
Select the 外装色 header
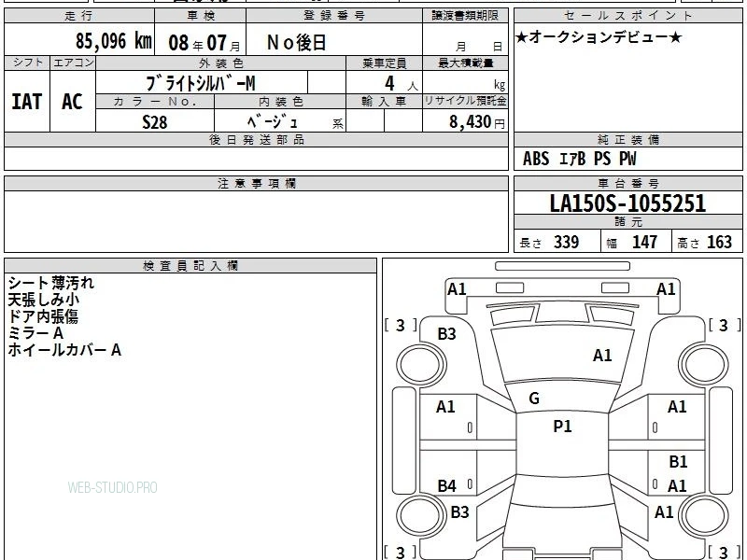coord(220,63)
